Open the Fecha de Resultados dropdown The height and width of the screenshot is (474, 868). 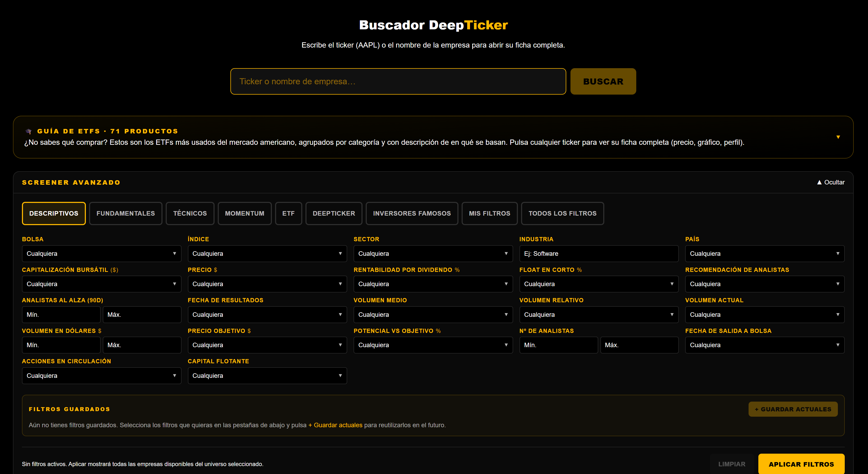coord(267,315)
